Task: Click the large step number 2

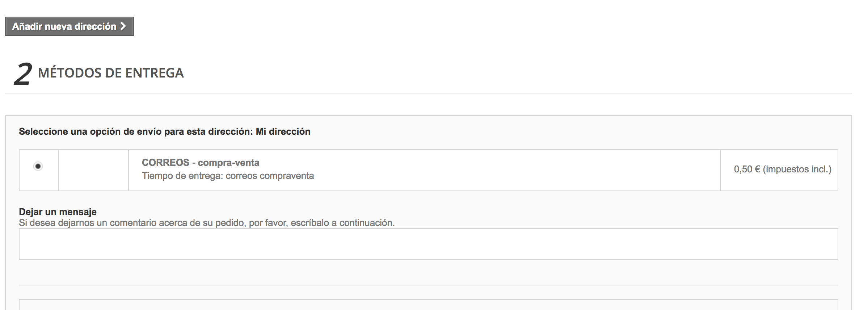Action: (x=23, y=74)
